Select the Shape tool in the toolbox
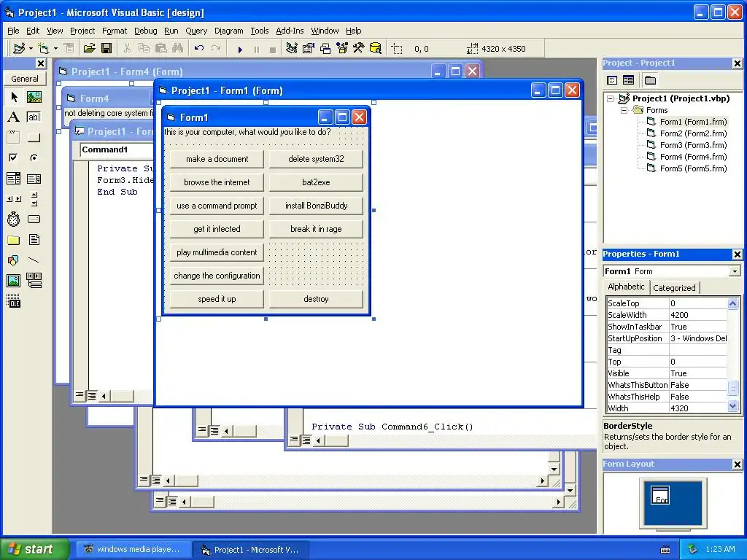The image size is (747, 560). click(14, 260)
